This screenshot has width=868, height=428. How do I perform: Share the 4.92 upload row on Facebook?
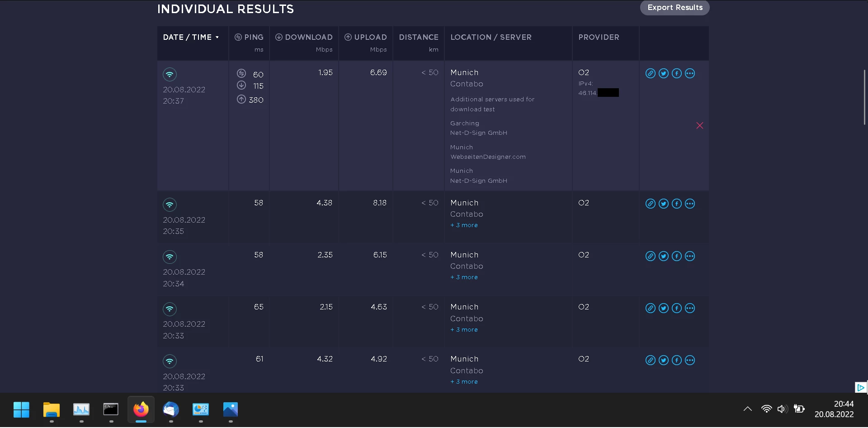pos(676,360)
